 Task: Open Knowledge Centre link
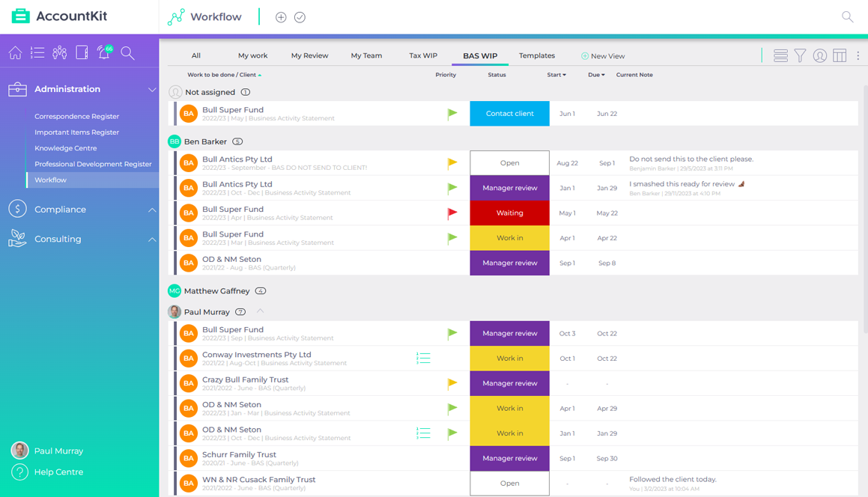tap(65, 148)
